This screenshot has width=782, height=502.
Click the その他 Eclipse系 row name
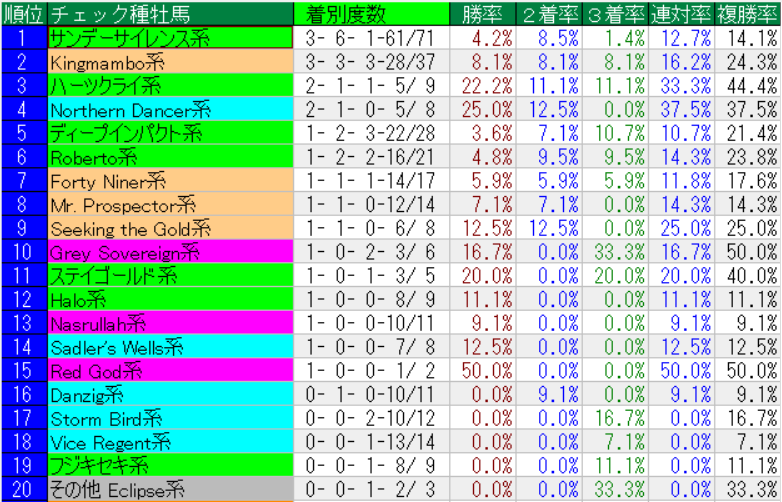[170, 490]
